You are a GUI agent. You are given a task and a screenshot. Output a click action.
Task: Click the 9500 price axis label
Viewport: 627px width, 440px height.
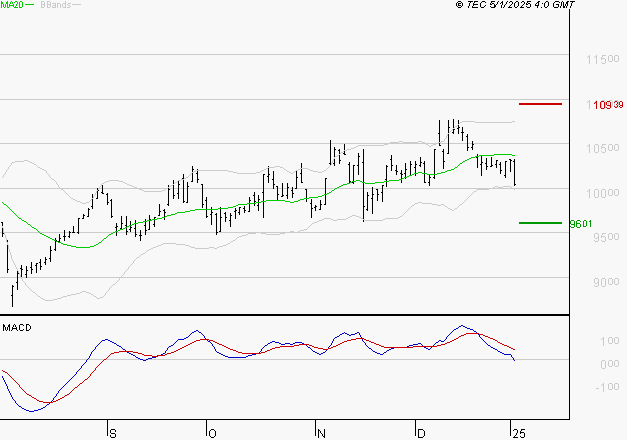click(606, 237)
